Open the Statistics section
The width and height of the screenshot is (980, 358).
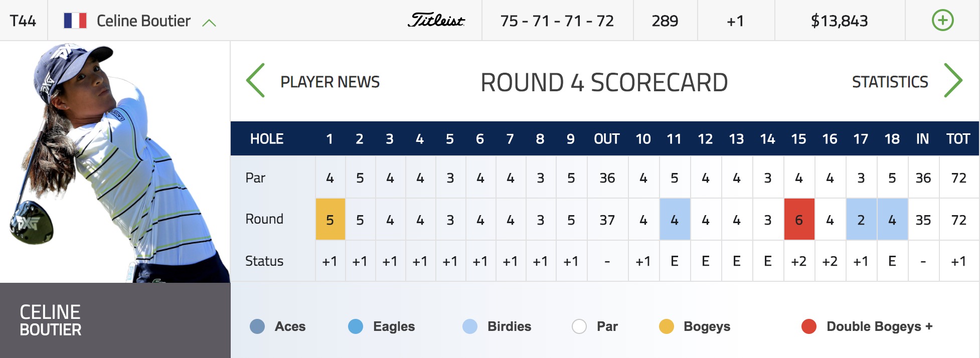(x=890, y=82)
